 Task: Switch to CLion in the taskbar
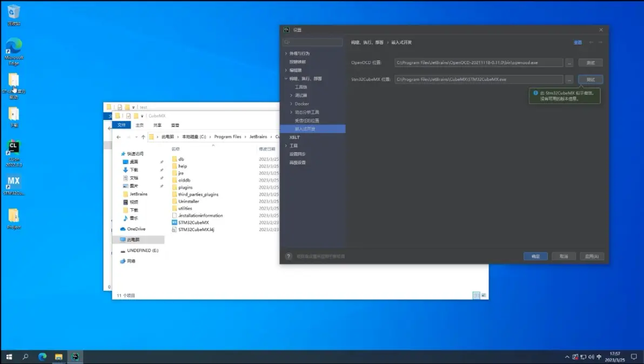[75, 356]
